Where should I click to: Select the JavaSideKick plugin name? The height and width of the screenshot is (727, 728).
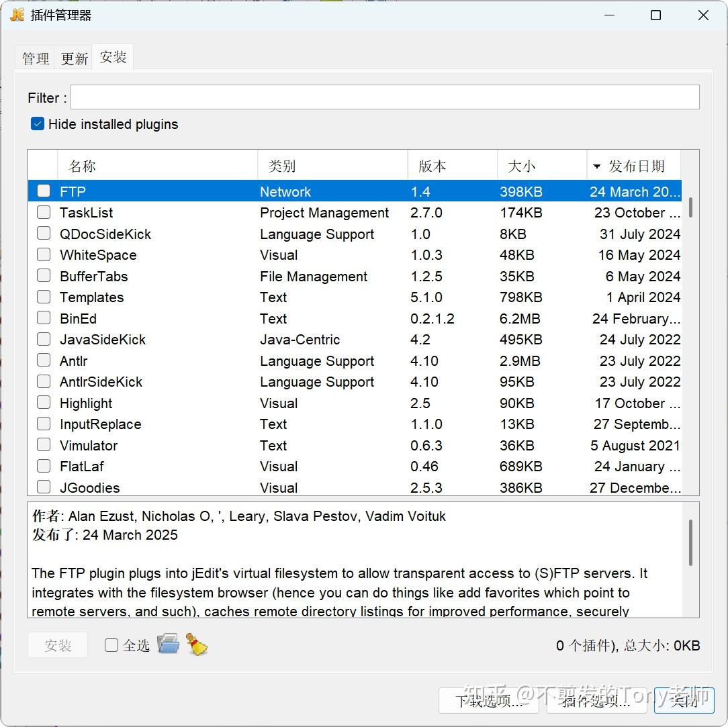[103, 339]
